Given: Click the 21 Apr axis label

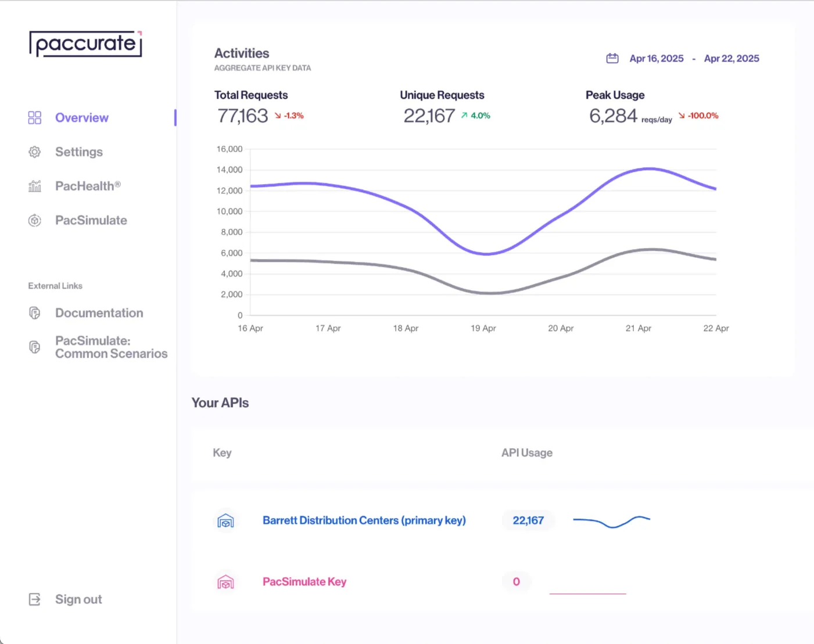Looking at the screenshot, I should click(639, 328).
